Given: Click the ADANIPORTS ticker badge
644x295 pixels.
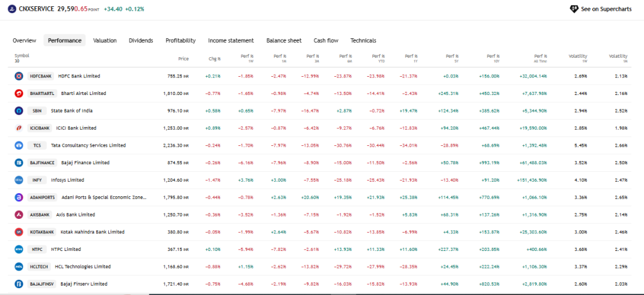Looking at the screenshot, I should (x=42, y=198).
